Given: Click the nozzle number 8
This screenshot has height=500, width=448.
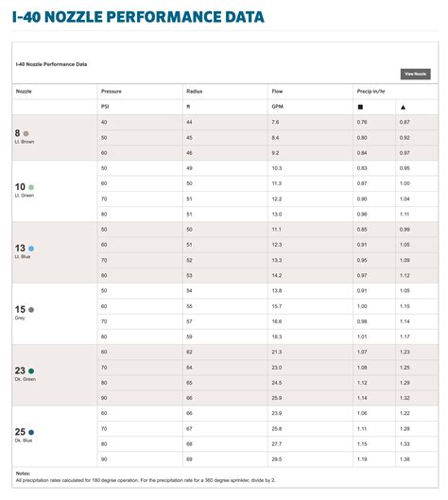Looking at the screenshot, I should [17, 133].
